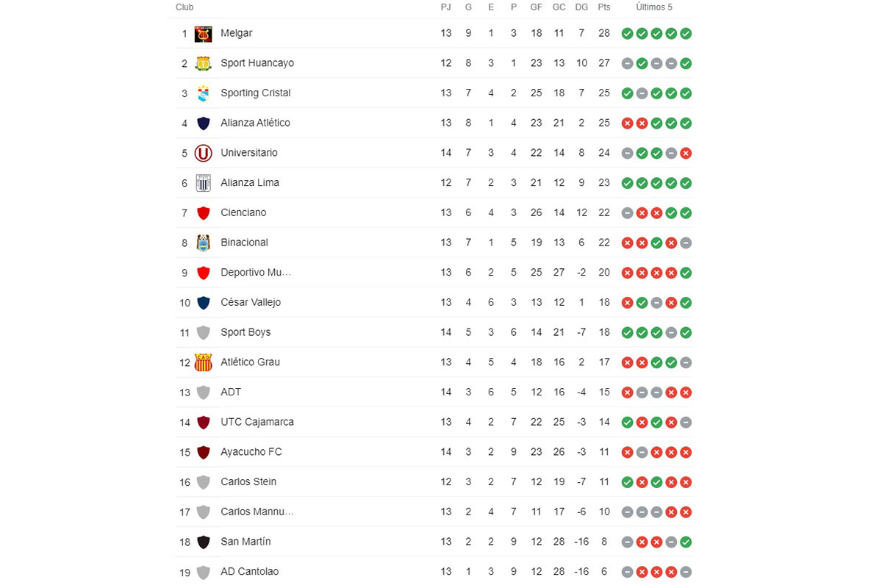Open the UTC Cajamarca team link
The image size is (882, 588).
[x=257, y=422]
